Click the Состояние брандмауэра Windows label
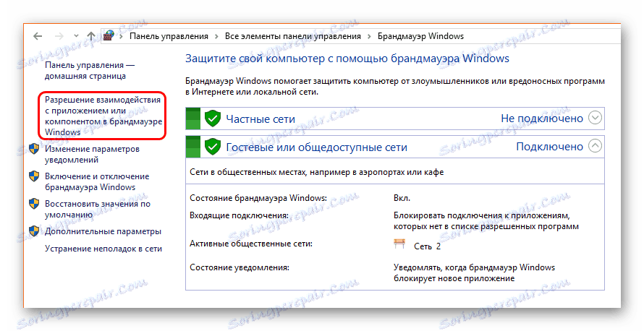 tap(258, 198)
